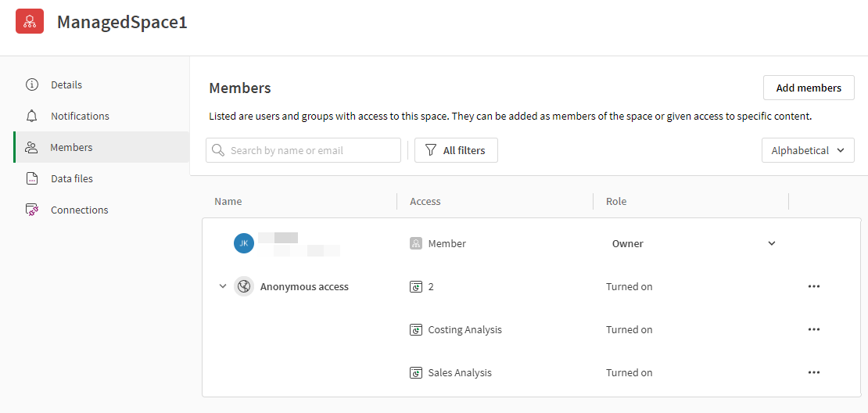
Task: Click the Connections plug icon
Action: (x=32, y=210)
